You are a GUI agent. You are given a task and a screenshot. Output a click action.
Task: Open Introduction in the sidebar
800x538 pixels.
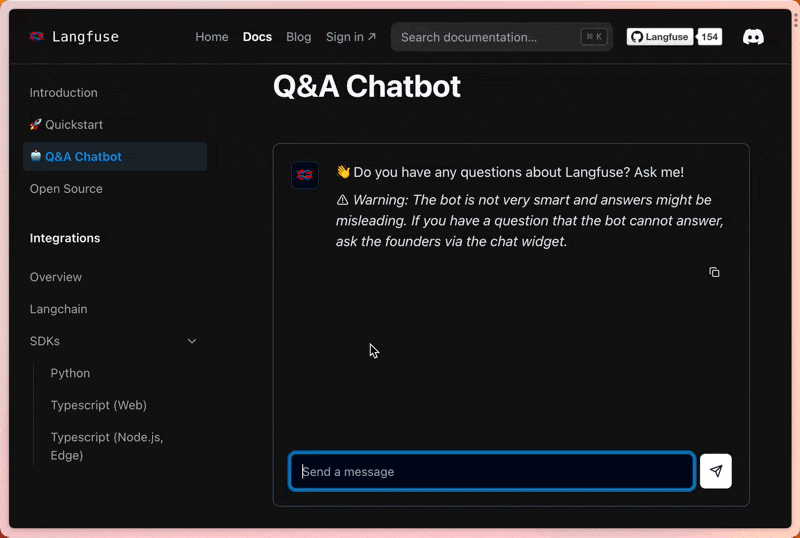[x=64, y=93]
